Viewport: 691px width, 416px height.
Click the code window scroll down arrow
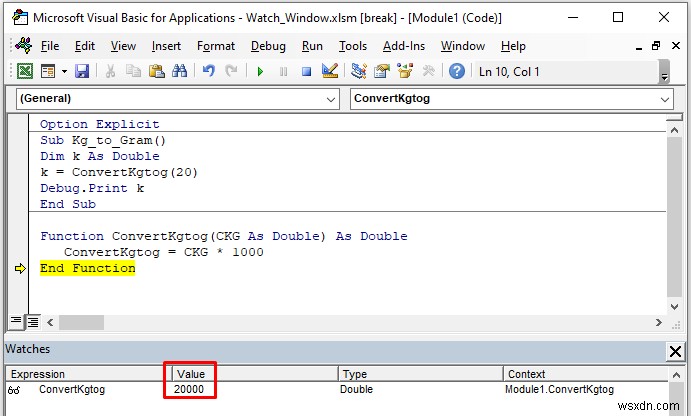point(674,307)
